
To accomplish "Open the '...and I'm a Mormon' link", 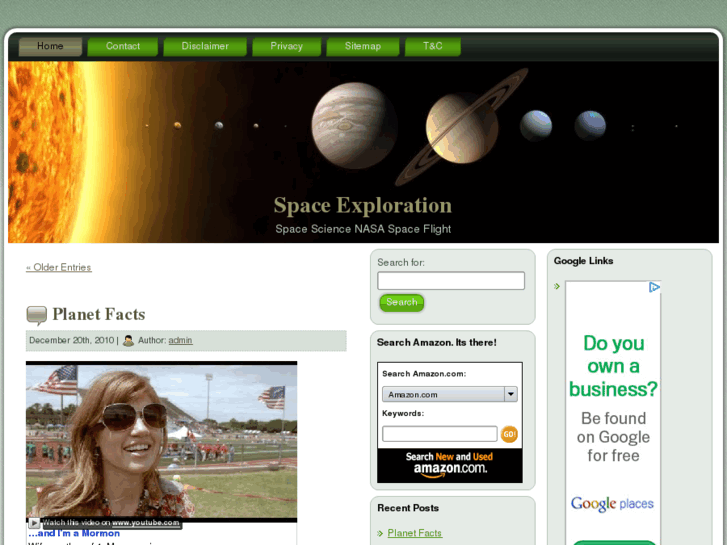I will click(x=74, y=533).
